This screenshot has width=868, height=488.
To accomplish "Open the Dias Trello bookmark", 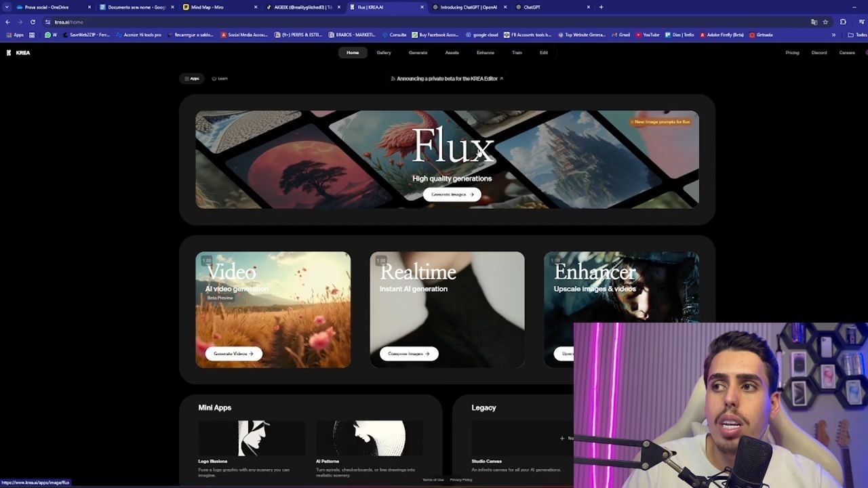I will pyautogui.click(x=679, y=35).
